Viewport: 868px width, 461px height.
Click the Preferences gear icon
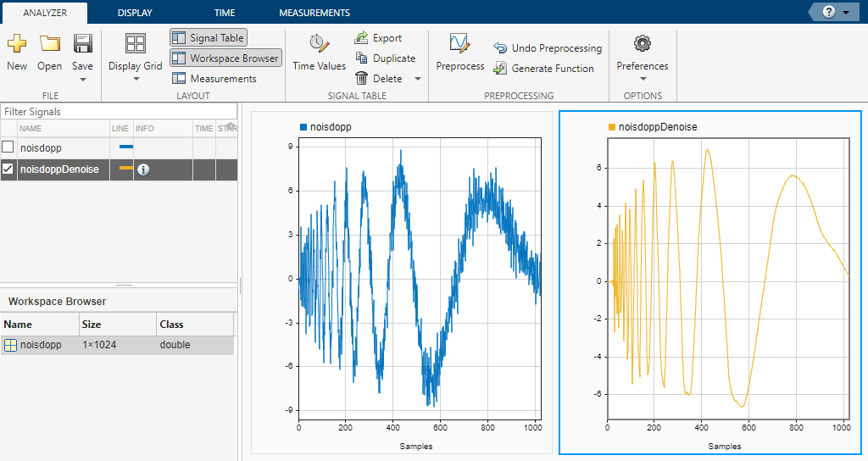pyautogui.click(x=643, y=43)
